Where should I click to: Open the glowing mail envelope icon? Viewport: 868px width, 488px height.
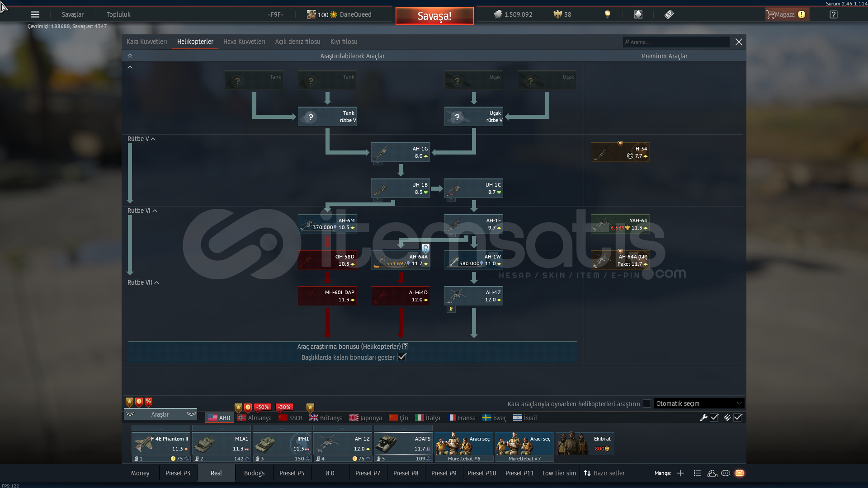(740, 473)
